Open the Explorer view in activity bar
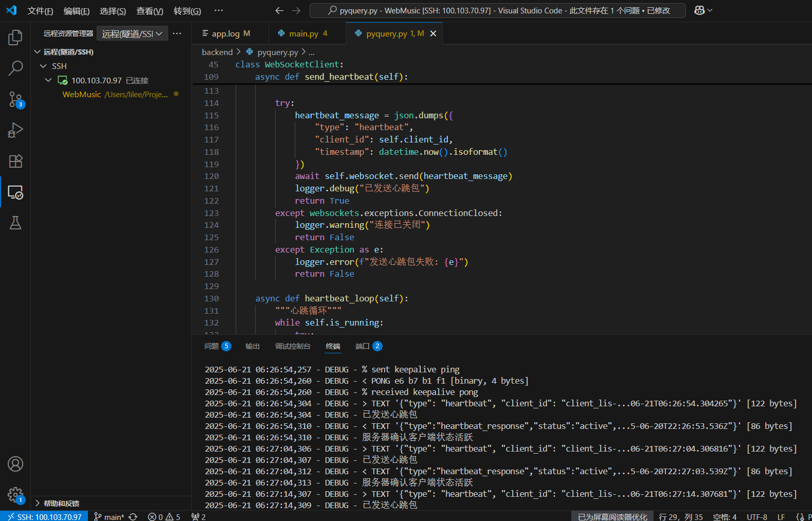The image size is (812, 521). click(15, 38)
